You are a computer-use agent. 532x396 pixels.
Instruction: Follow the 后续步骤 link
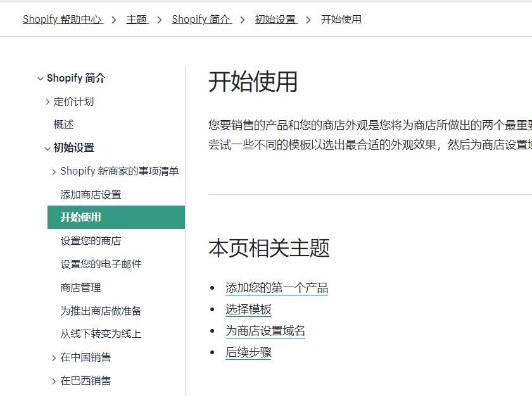248,352
